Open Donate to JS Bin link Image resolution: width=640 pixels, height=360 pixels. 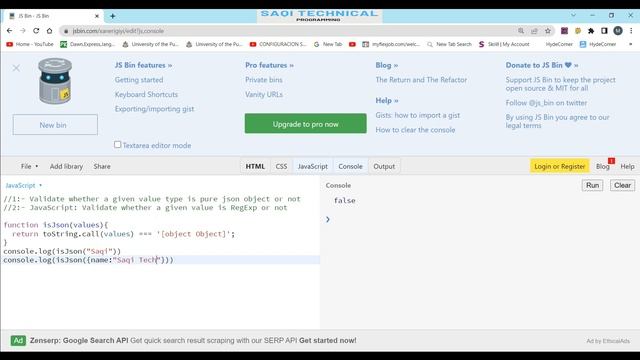[x=542, y=65]
